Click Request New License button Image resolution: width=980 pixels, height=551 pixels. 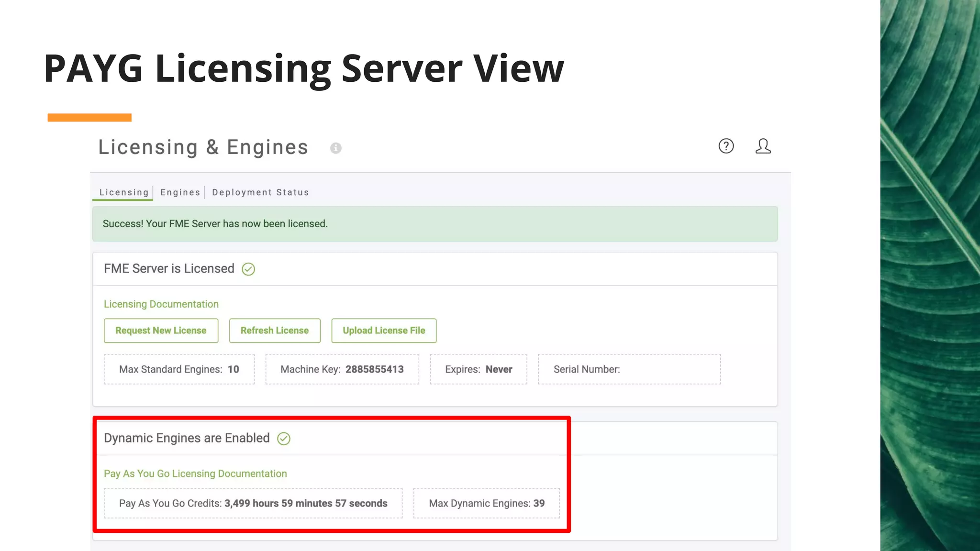pos(161,331)
